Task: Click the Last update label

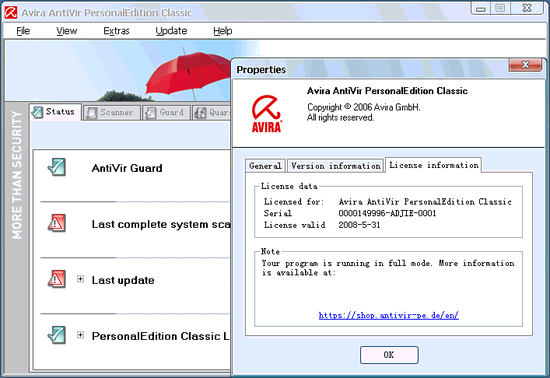Action: tap(123, 280)
